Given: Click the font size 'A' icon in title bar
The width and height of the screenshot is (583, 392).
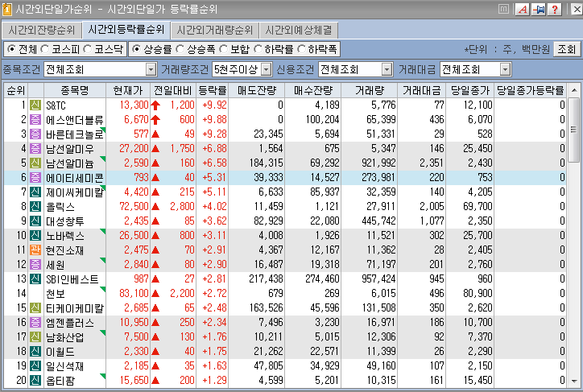Looking at the screenshot, I should (523, 9).
